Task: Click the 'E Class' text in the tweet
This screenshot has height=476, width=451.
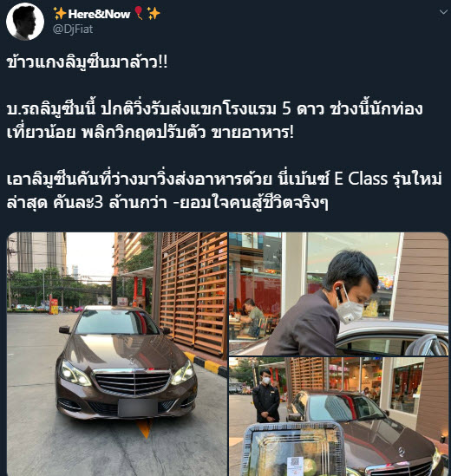Action: (361, 179)
